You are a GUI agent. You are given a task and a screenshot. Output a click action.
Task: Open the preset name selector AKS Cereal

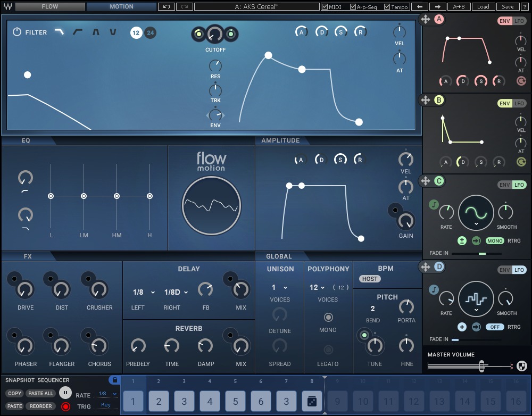tap(256, 6)
